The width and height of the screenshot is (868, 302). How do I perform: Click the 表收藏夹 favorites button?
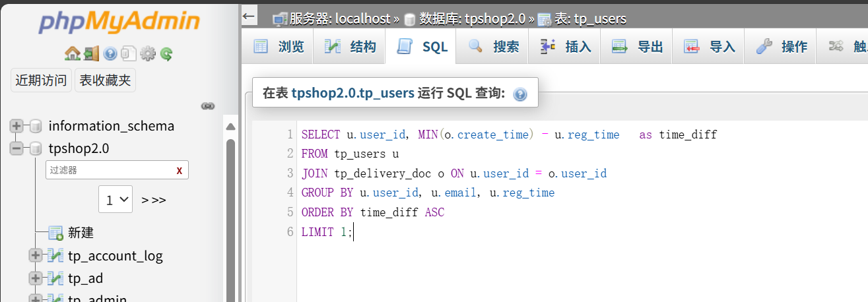105,80
